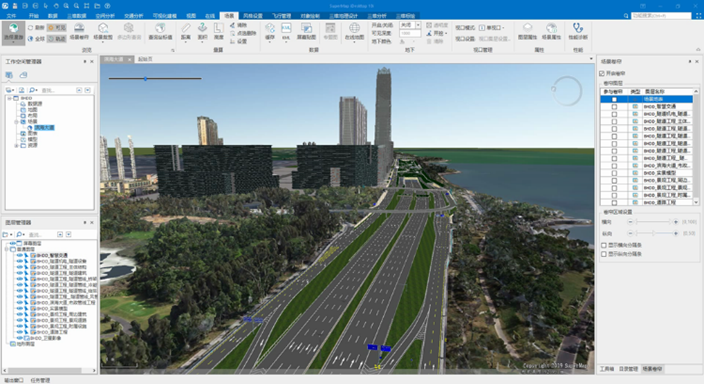The height and width of the screenshot is (384, 704).
Task: Select the 选择漫游 globe tool in ribbon
Action: point(13,33)
